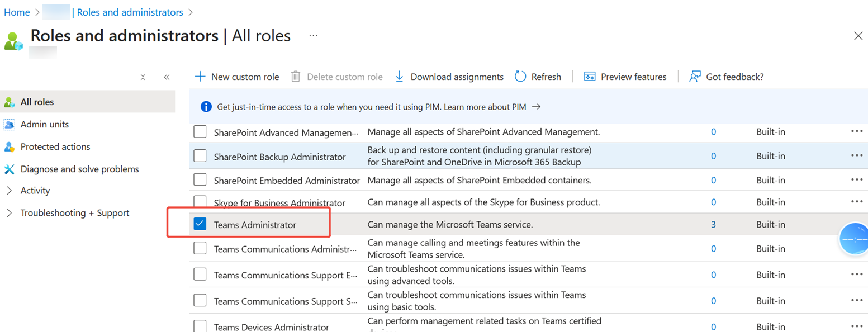Viewport: 868px width, 336px height.
Task: Open the page options ellipsis beside All roles
Action: 313,35
